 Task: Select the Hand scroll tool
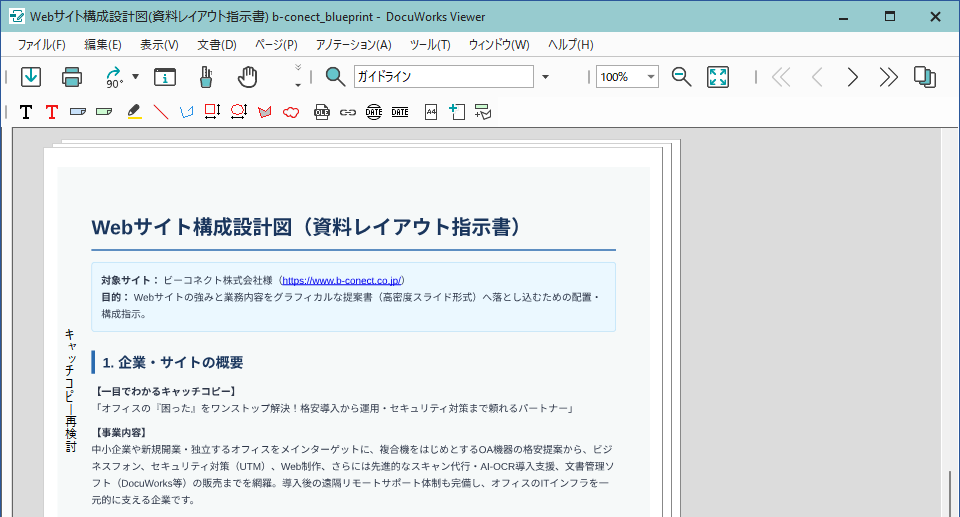248,77
